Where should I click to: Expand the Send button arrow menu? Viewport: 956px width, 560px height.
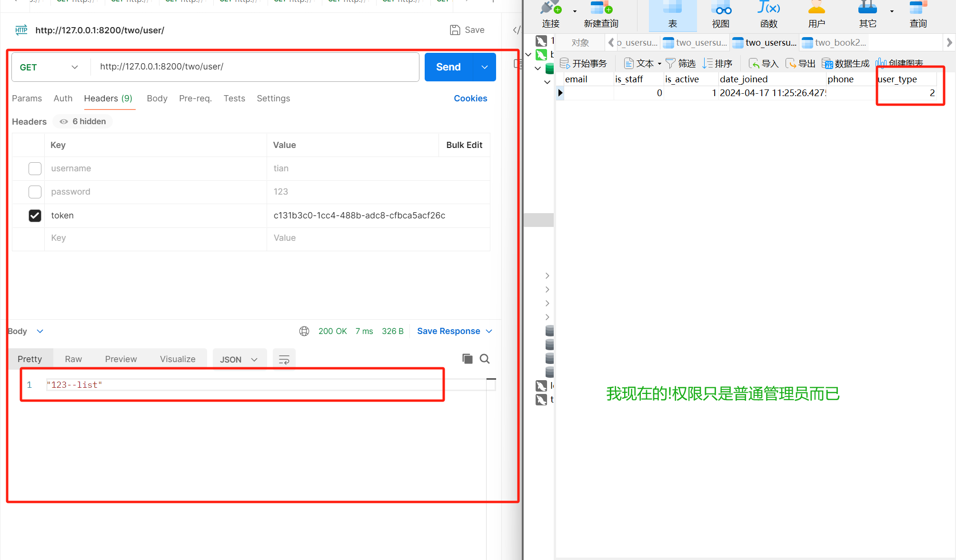pyautogui.click(x=485, y=67)
